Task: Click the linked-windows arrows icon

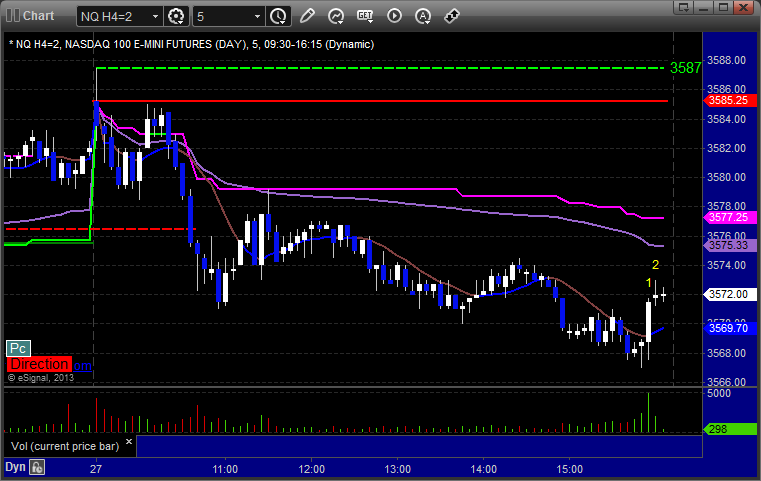Action: click(452, 16)
